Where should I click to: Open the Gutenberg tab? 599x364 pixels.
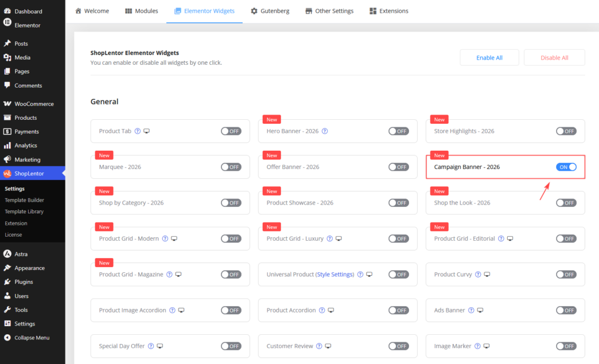tap(270, 11)
